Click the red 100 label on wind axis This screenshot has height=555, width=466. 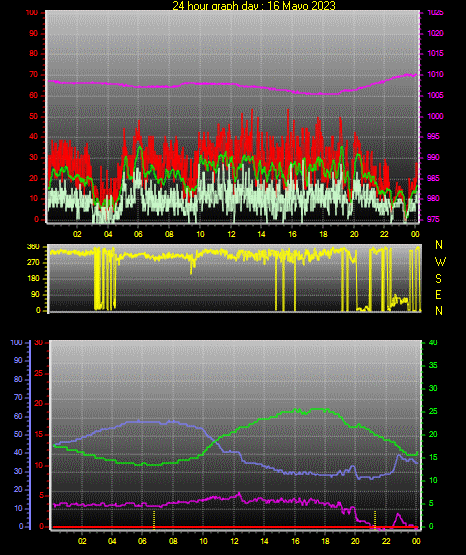click(31, 12)
